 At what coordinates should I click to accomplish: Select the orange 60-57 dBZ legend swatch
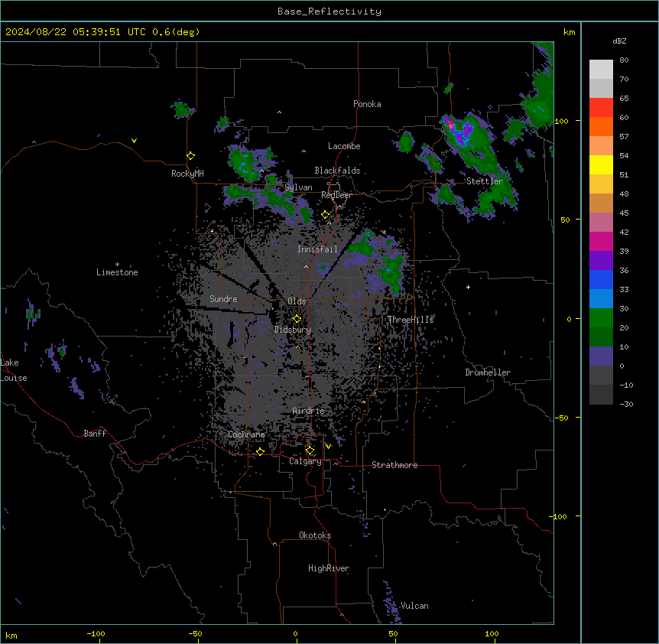[x=601, y=126]
